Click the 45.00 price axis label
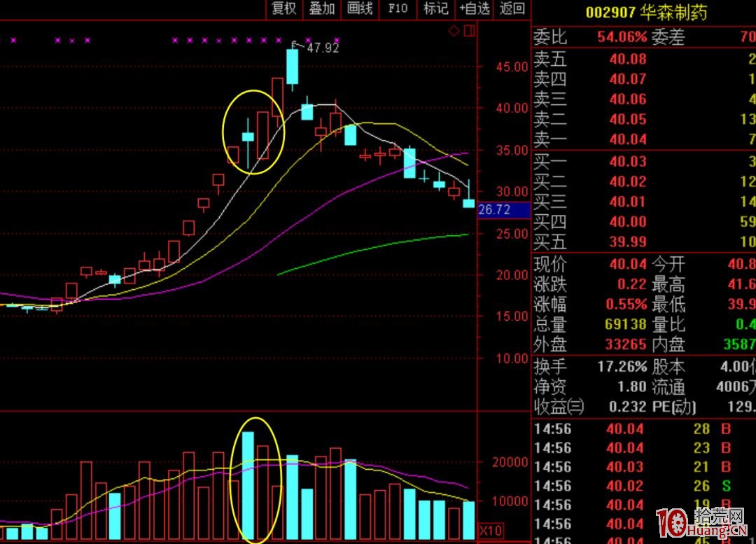 512,67
